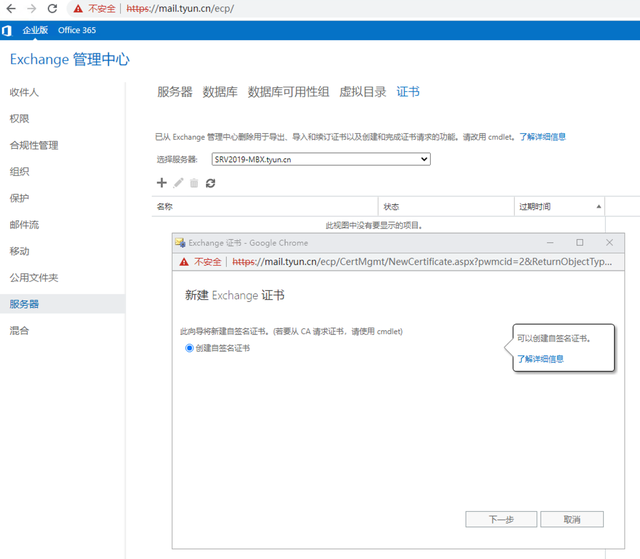Click the 新建 Exchange 证书 heading
This screenshot has width=640, height=559.
(x=235, y=295)
